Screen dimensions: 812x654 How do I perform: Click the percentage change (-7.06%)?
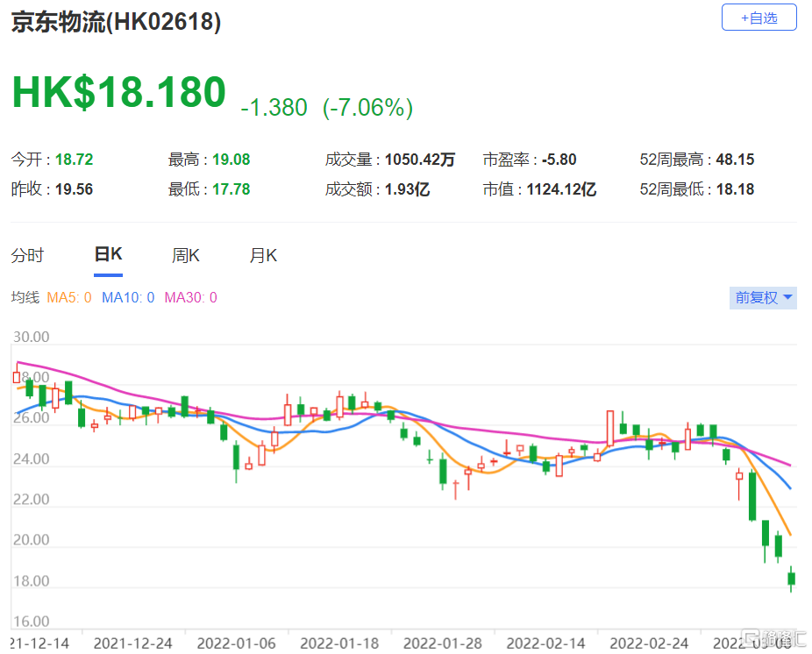(x=367, y=108)
